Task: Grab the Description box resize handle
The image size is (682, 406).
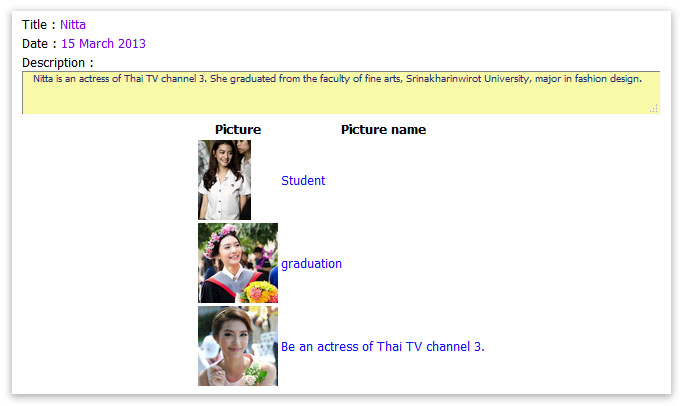Action: pos(655,109)
